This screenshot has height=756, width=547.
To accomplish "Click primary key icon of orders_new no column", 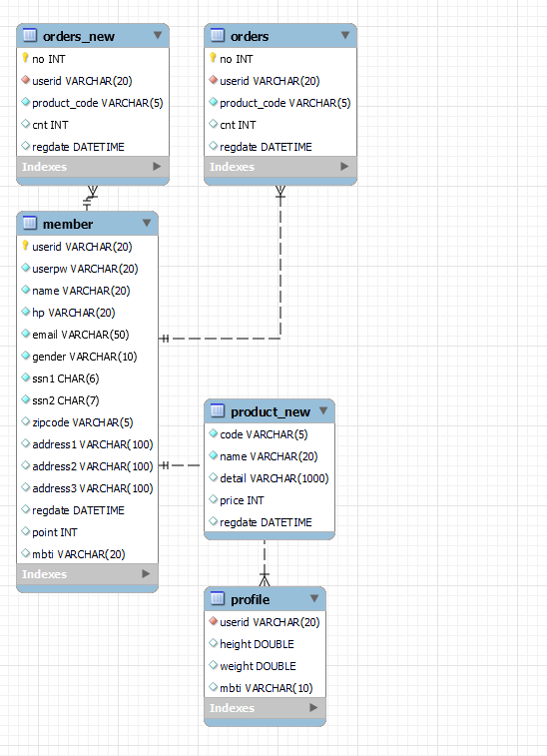I will pyautogui.click(x=25, y=58).
